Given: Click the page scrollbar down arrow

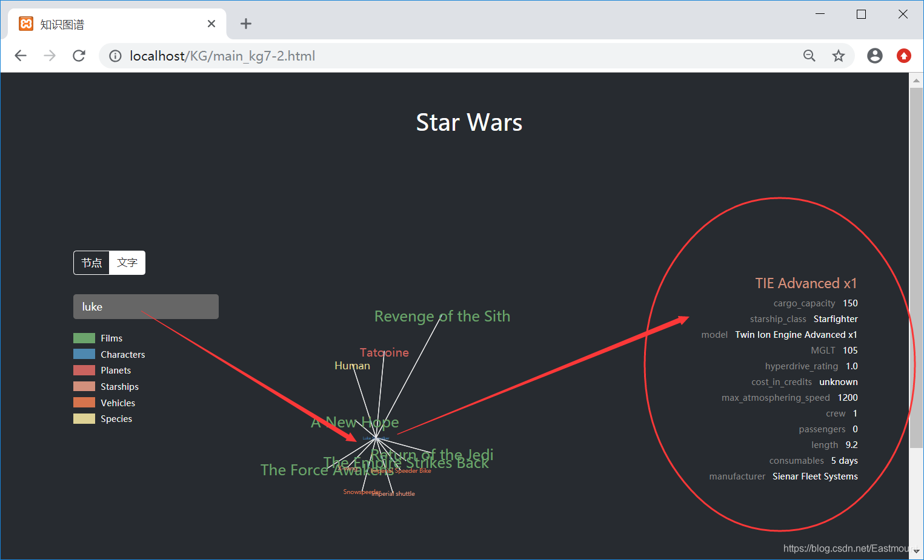Looking at the screenshot, I should point(916,552).
